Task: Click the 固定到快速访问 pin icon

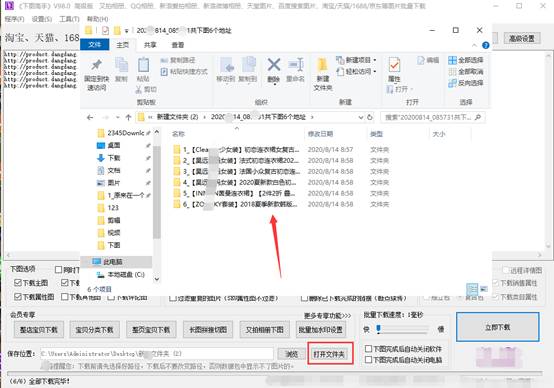Action: click(x=96, y=65)
